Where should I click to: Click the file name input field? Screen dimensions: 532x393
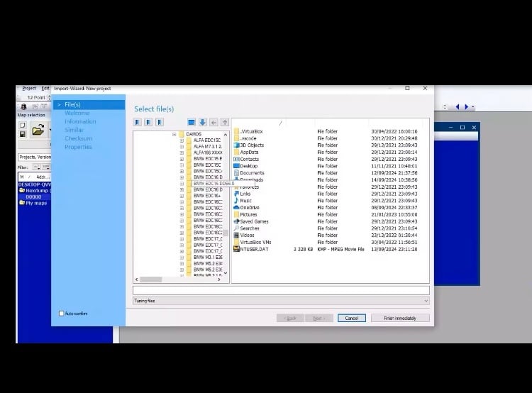tap(281, 290)
